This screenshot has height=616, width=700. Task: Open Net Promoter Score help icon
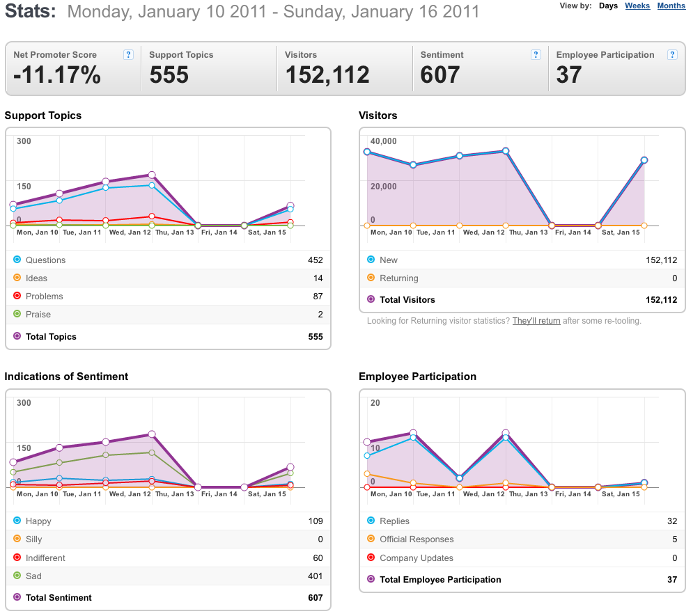(x=128, y=55)
